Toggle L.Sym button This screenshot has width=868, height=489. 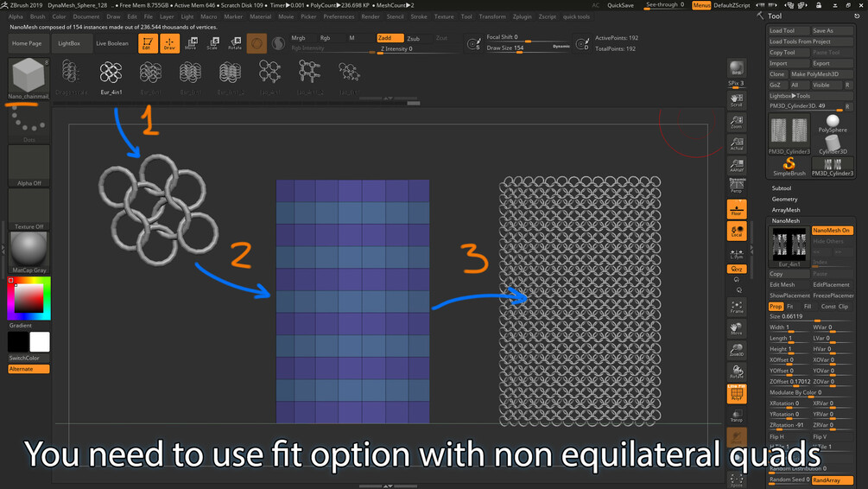[x=736, y=254]
